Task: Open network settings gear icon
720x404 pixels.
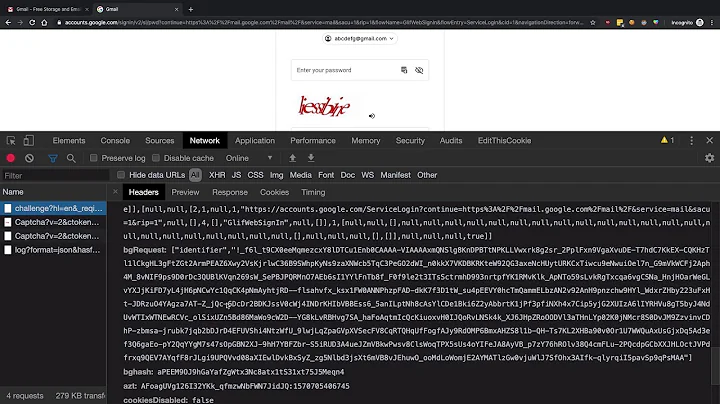Action: tap(709, 158)
